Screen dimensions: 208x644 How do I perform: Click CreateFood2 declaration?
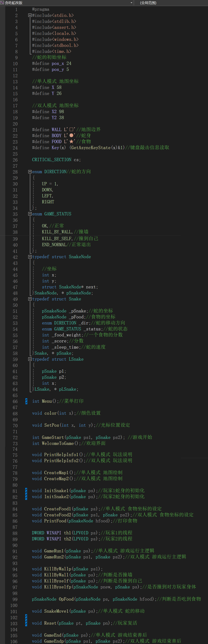82,515
